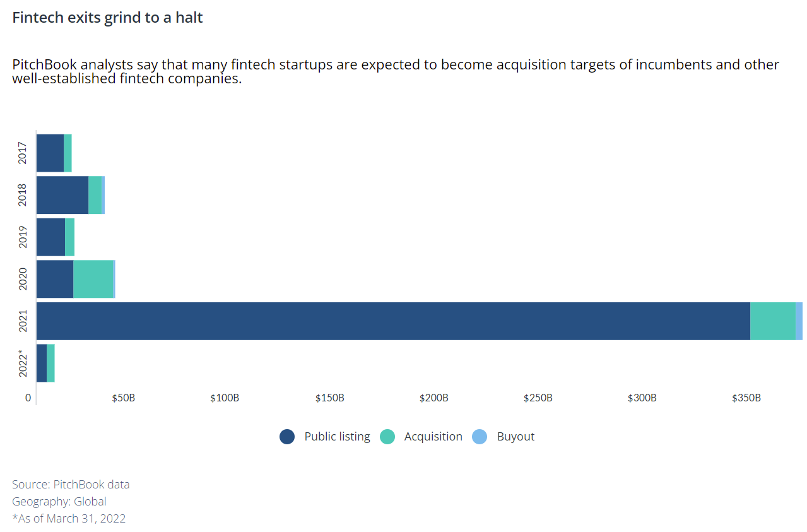Click the 2017 public listing bar segment
This screenshot has height=532, width=807.
point(50,153)
